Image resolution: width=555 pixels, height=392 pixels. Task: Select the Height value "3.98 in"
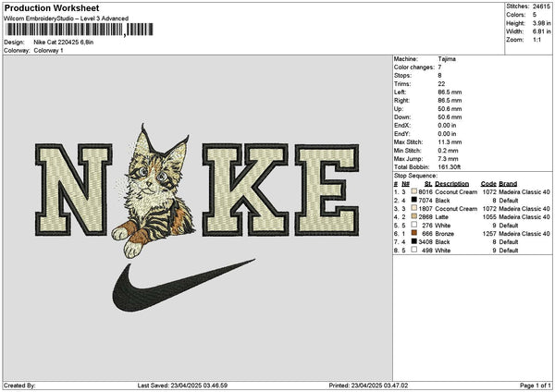(x=541, y=23)
